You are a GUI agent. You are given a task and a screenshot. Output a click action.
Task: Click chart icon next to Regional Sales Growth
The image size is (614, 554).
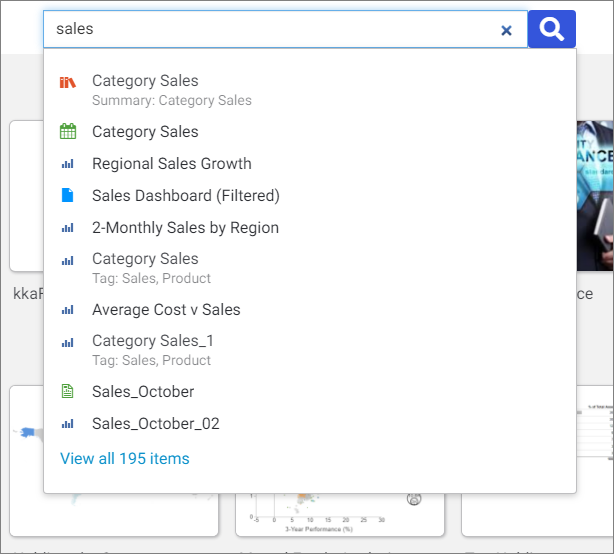[x=68, y=164]
